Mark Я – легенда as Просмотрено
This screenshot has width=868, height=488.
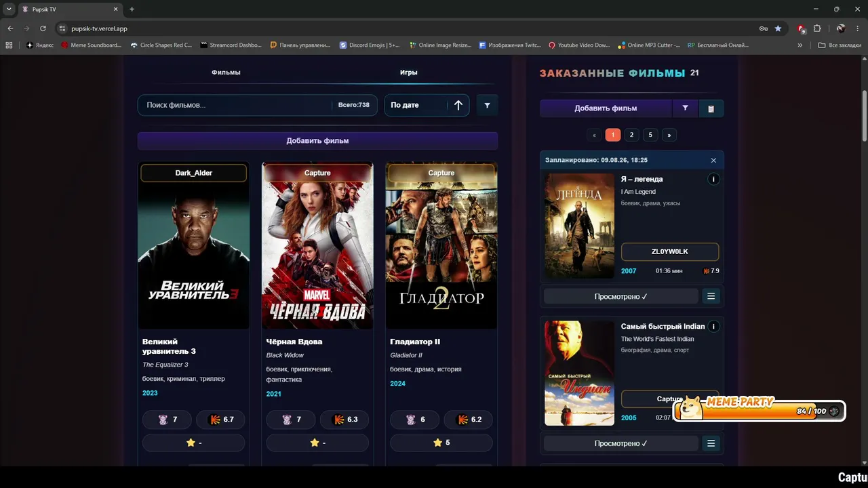(621, 296)
